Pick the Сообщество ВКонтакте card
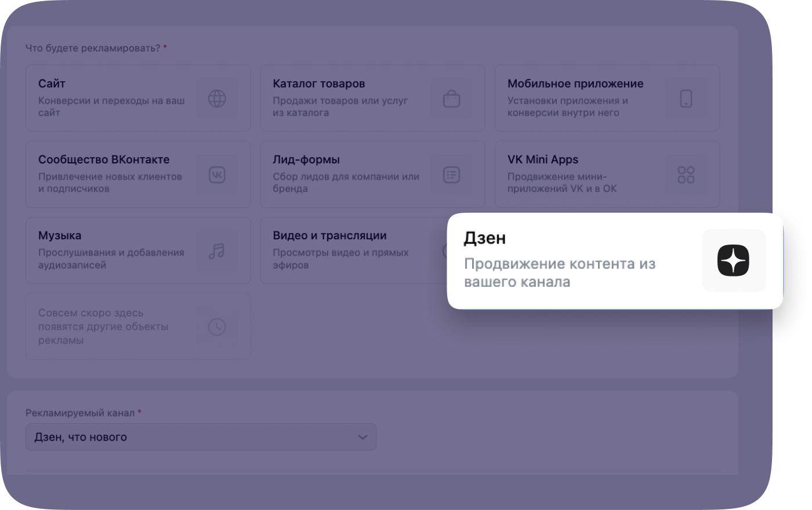 138,174
